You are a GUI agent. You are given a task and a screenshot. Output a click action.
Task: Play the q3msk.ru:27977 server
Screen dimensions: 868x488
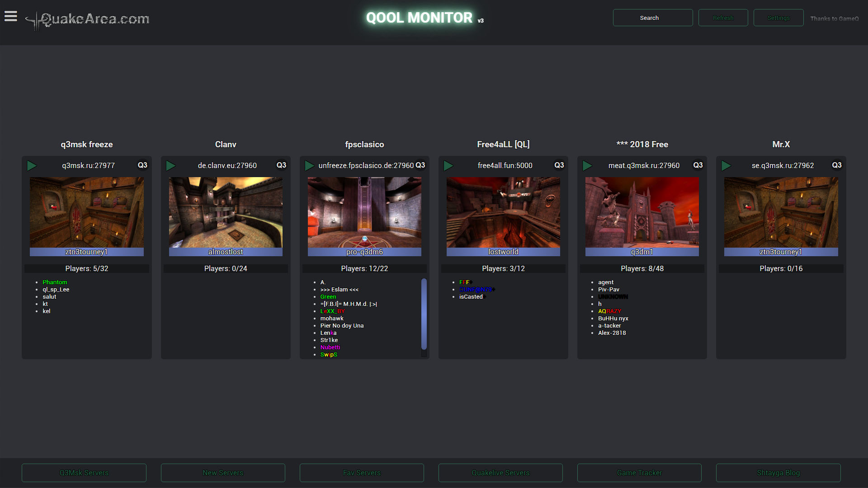pos(32,166)
